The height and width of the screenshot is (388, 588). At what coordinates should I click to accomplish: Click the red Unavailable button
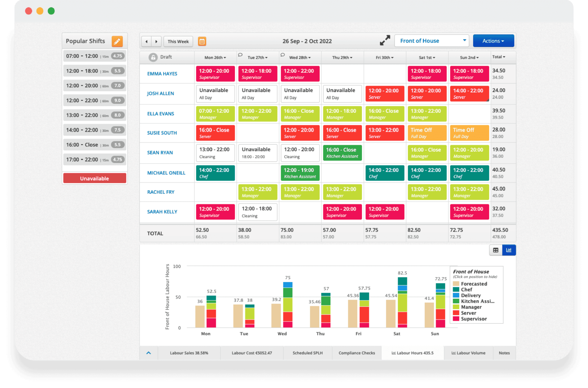point(94,178)
